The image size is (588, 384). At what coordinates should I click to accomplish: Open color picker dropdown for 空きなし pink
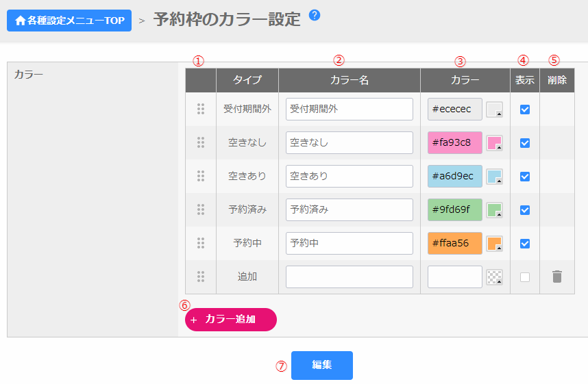coord(494,143)
